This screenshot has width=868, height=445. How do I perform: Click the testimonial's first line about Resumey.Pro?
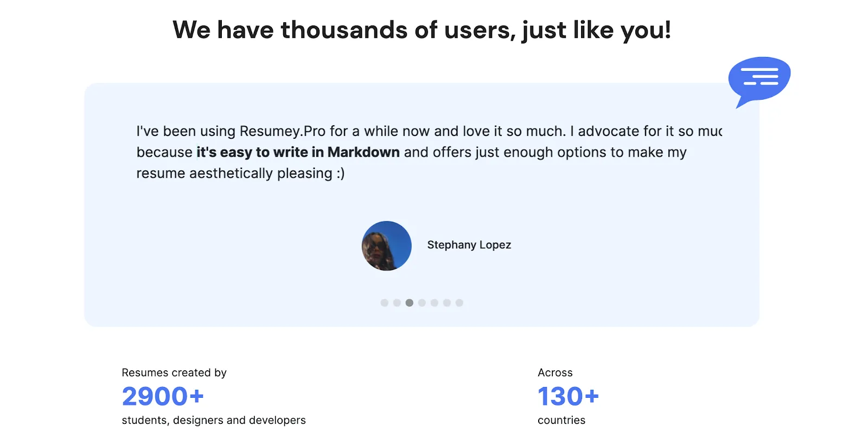click(429, 131)
